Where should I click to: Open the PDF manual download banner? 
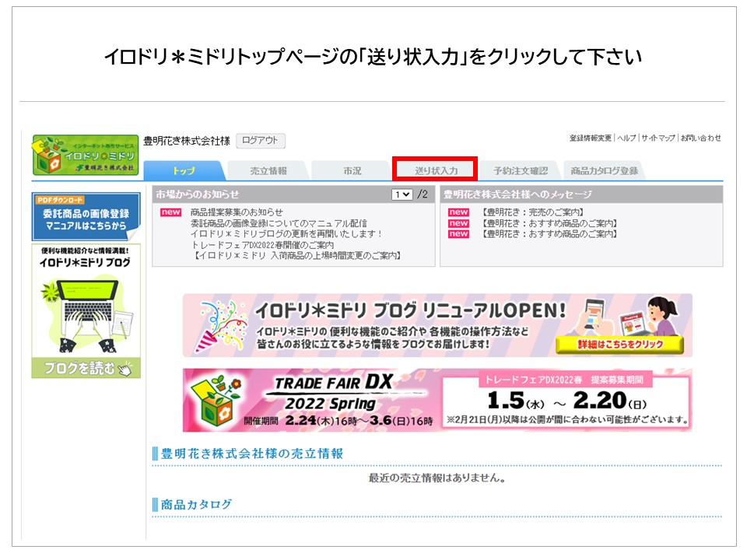(86, 216)
